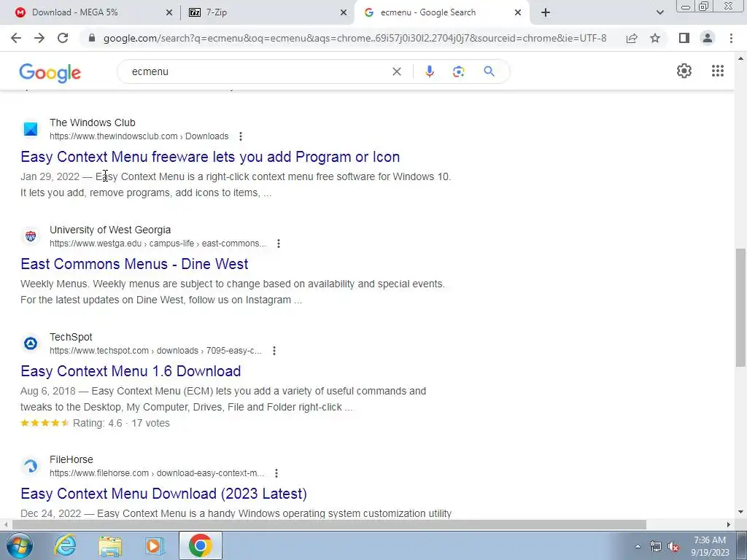Search by image lens icon
The height and width of the screenshot is (560, 747).
(x=458, y=71)
